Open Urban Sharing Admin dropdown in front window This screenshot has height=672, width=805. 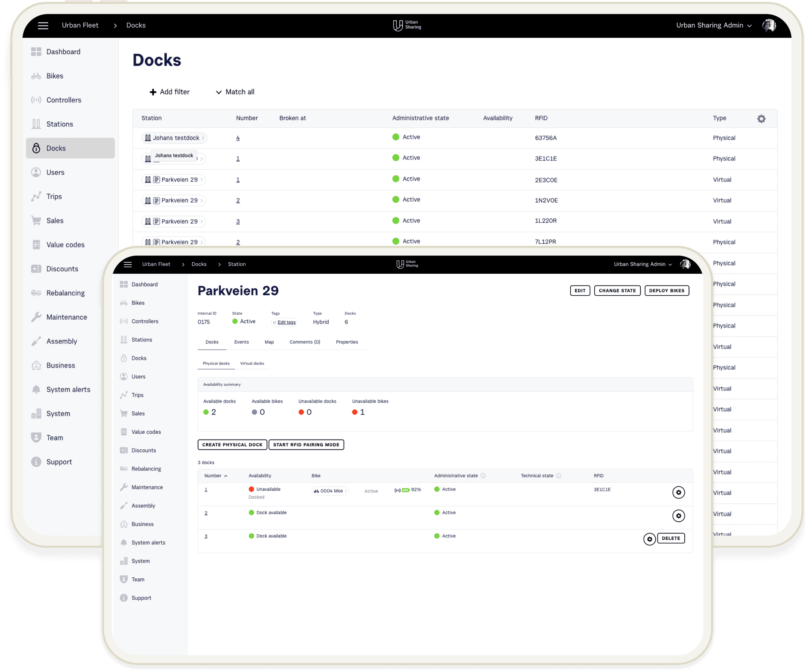[643, 264]
